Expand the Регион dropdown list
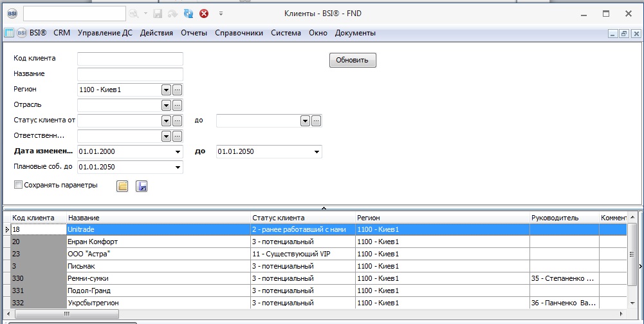The height and width of the screenshot is (324, 644). (166, 90)
